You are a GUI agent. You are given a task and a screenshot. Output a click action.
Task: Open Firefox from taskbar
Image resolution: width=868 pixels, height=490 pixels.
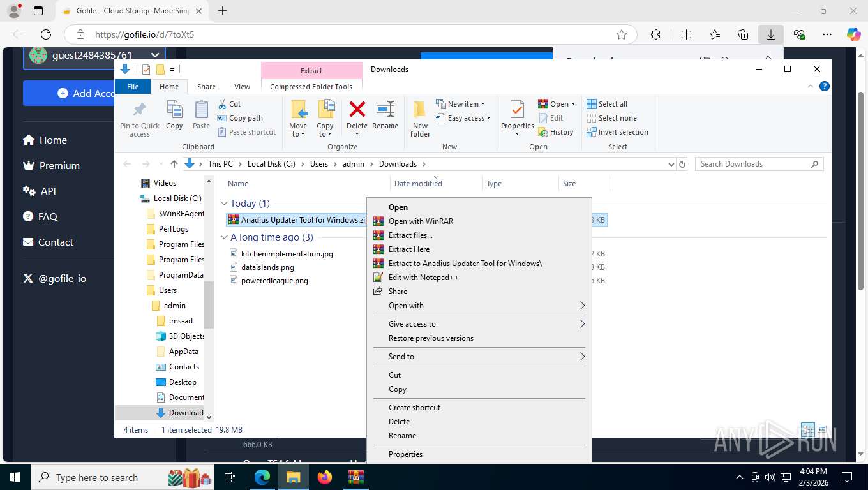(325, 477)
